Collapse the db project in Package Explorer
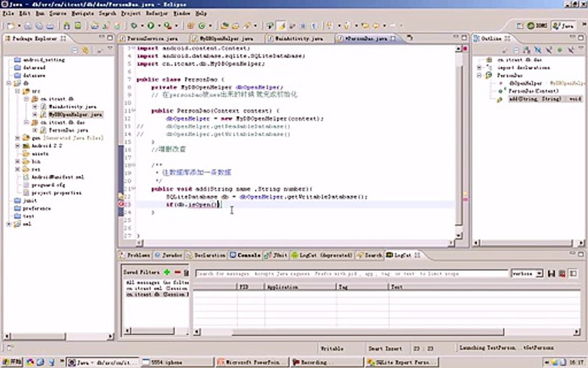The width and height of the screenshot is (588, 368). click(x=9, y=83)
